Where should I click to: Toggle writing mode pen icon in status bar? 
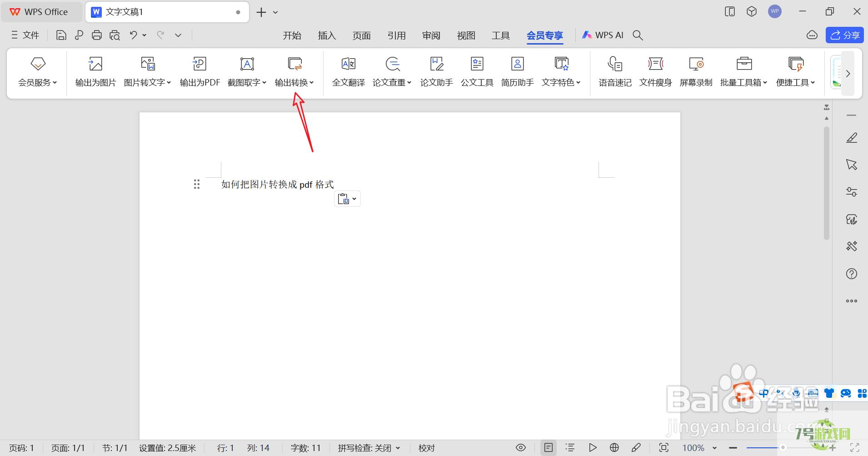tap(636, 448)
